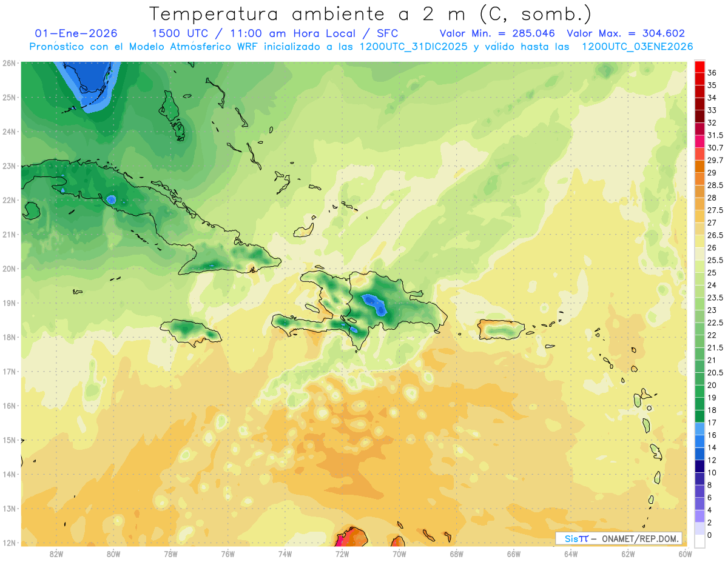Click the '22N' latitude axis label

coord(9,200)
